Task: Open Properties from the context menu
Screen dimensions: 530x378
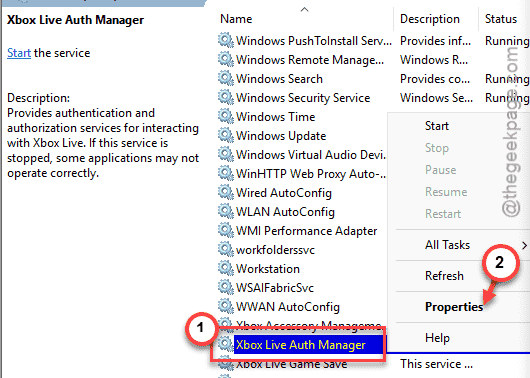Action: (454, 307)
